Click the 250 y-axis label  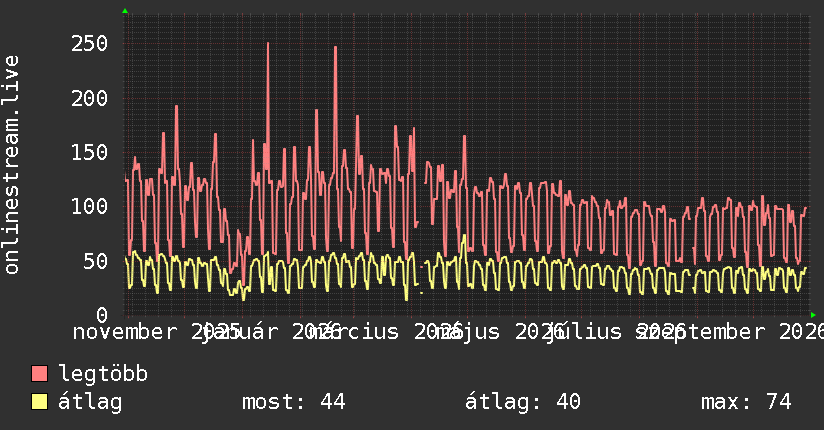pyautogui.click(x=89, y=44)
